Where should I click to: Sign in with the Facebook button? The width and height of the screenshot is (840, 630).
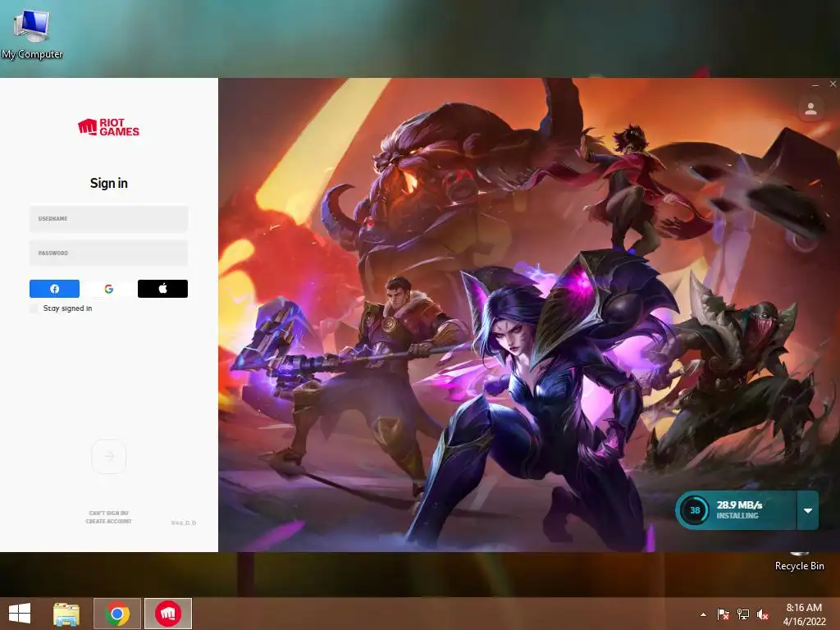pos(54,289)
